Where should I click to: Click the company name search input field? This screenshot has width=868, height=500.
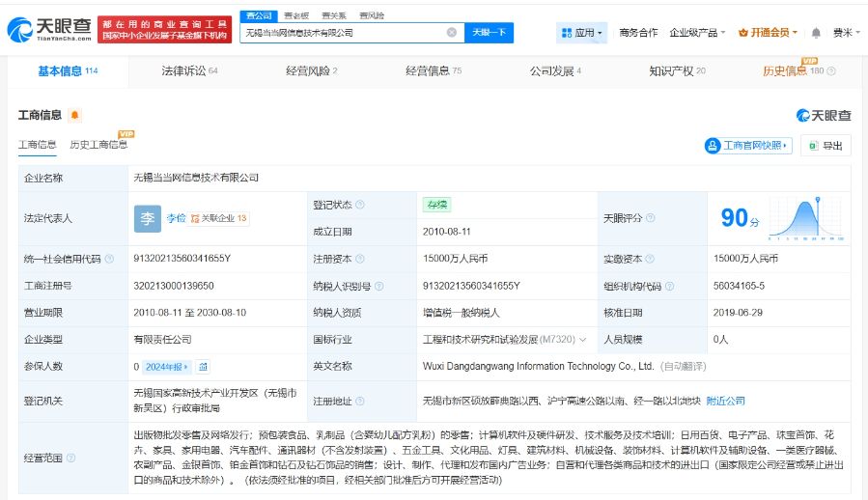343,33
